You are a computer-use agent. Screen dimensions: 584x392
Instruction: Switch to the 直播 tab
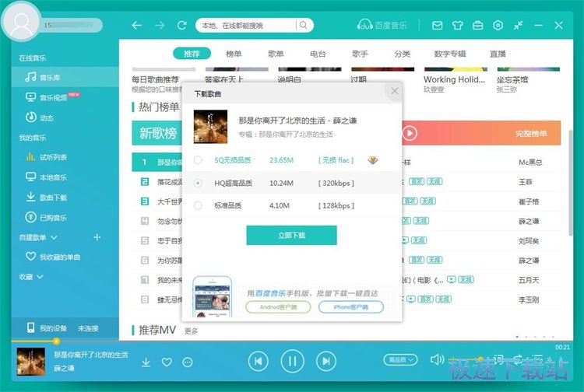tap(498, 54)
